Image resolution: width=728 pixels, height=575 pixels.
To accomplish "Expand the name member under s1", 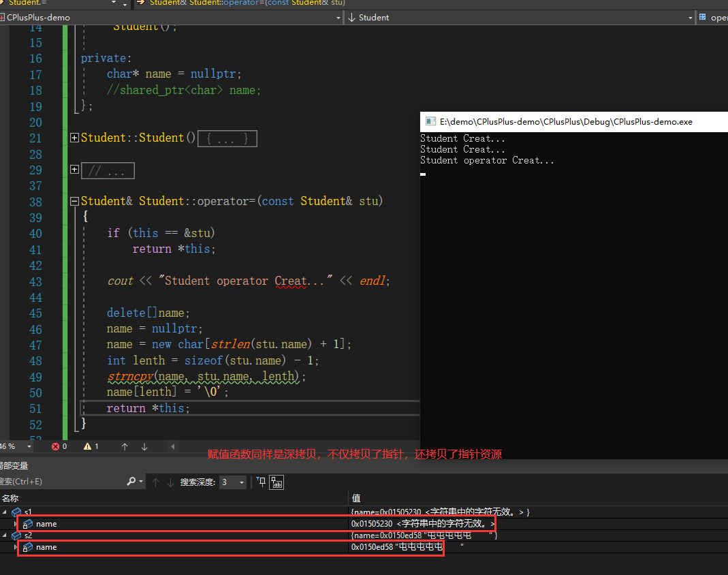I will [x=15, y=524].
